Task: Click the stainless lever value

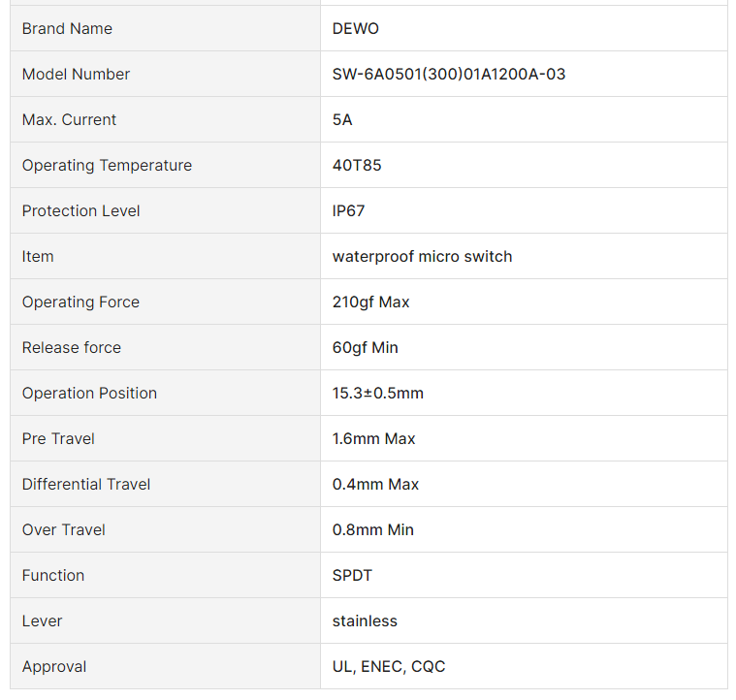Action: coord(365,621)
